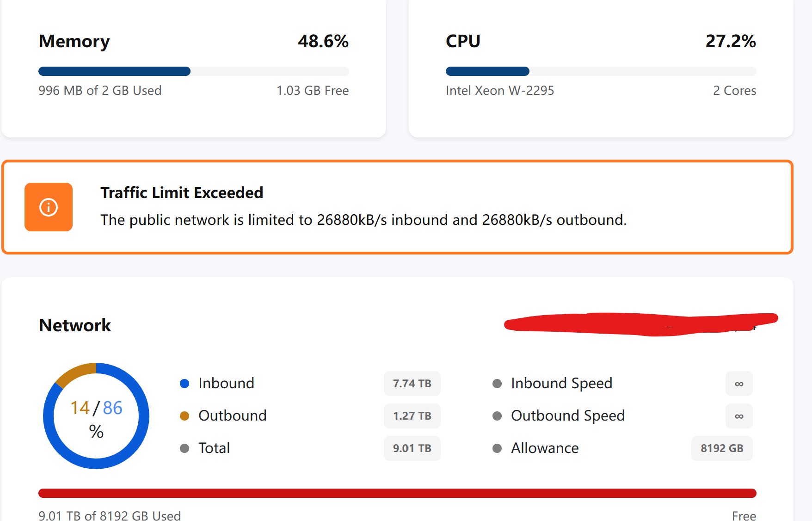This screenshot has height=521, width=812.
Task: Click the 9.01 TB total value badge
Action: 412,448
